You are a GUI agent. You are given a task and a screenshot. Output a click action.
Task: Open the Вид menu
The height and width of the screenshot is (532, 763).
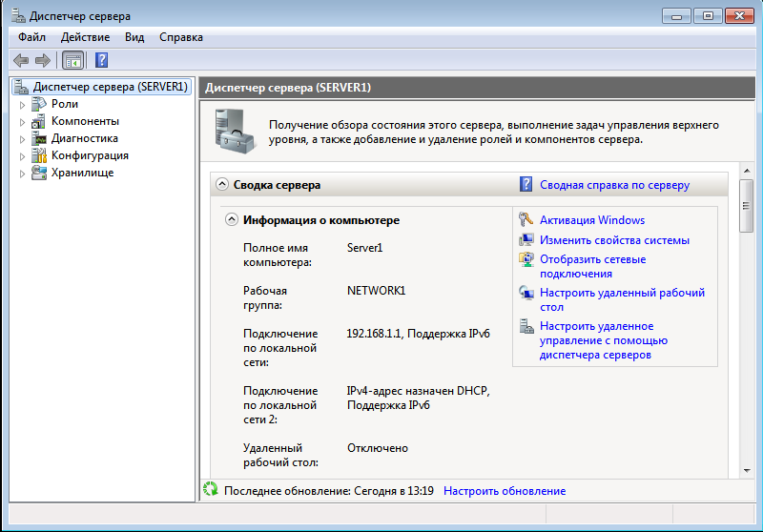(134, 37)
